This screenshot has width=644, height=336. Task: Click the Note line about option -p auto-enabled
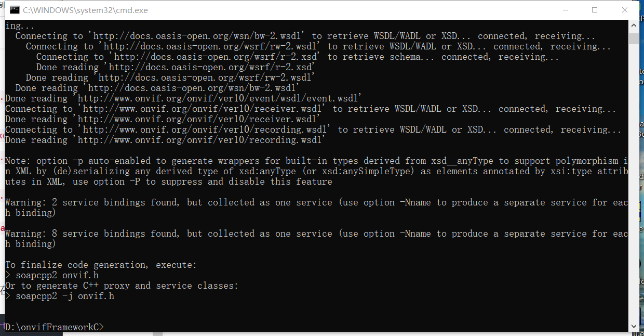tap(208, 160)
